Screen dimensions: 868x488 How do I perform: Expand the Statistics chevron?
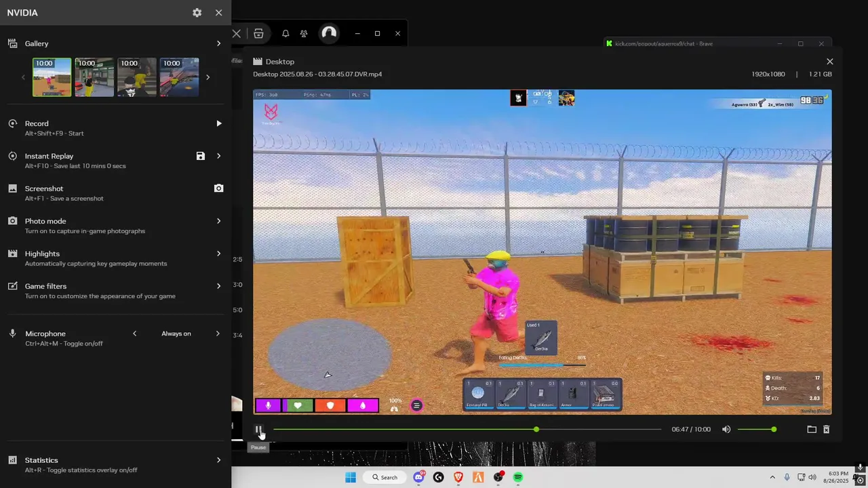pos(218,460)
